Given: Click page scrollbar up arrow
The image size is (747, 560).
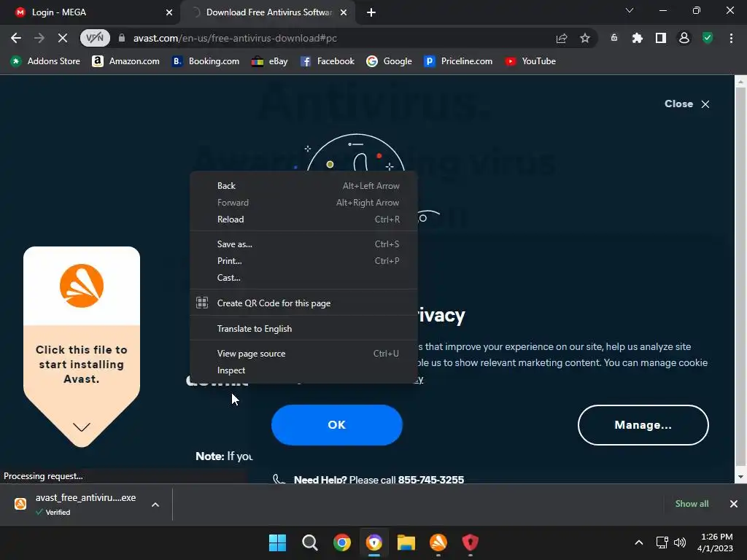Looking at the screenshot, I should coord(740,82).
